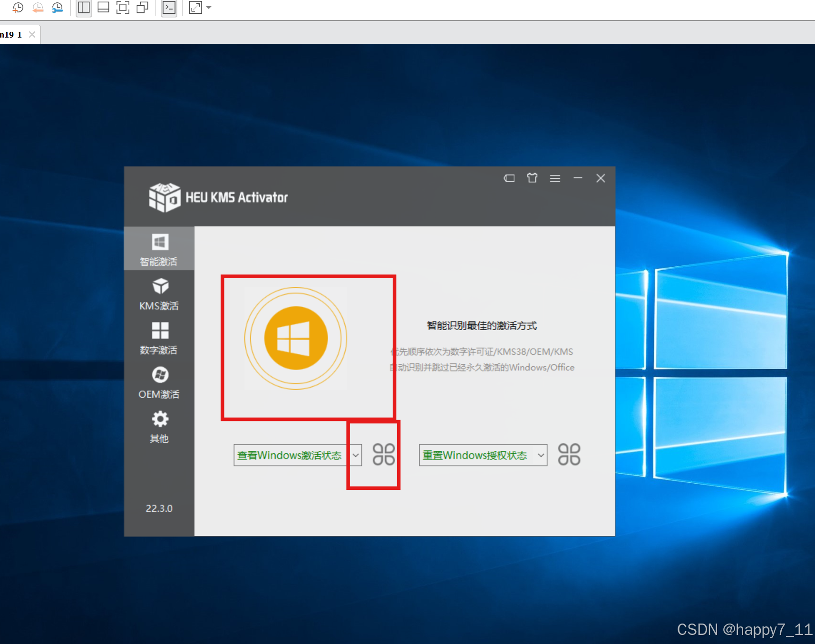815x644 pixels.
Task: Run the four-circle button beside 查看Windows激活状态
Action: 384,454
